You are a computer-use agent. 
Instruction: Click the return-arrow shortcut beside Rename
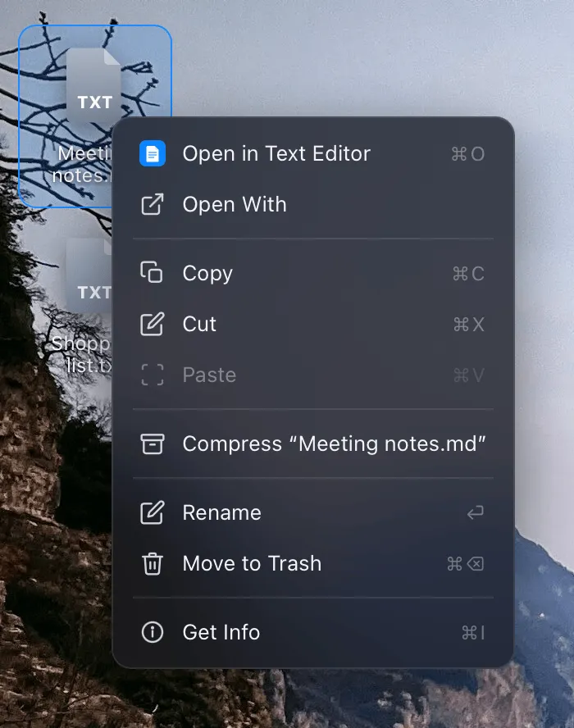coord(476,512)
